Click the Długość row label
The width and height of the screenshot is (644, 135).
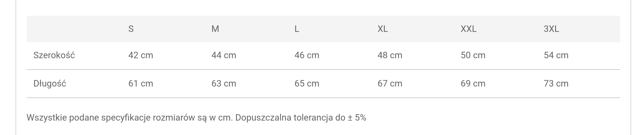pyautogui.click(x=50, y=84)
